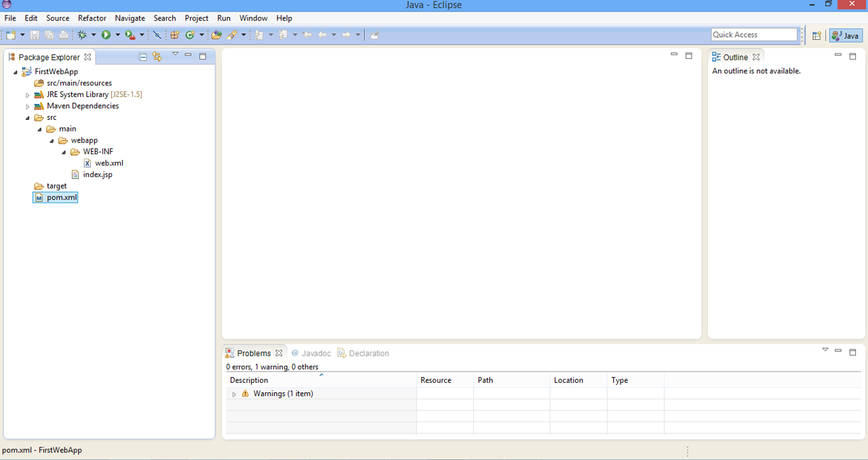Select the index.jsp file
Image resolution: width=868 pixels, height=460 pixels.
[92, 174]
